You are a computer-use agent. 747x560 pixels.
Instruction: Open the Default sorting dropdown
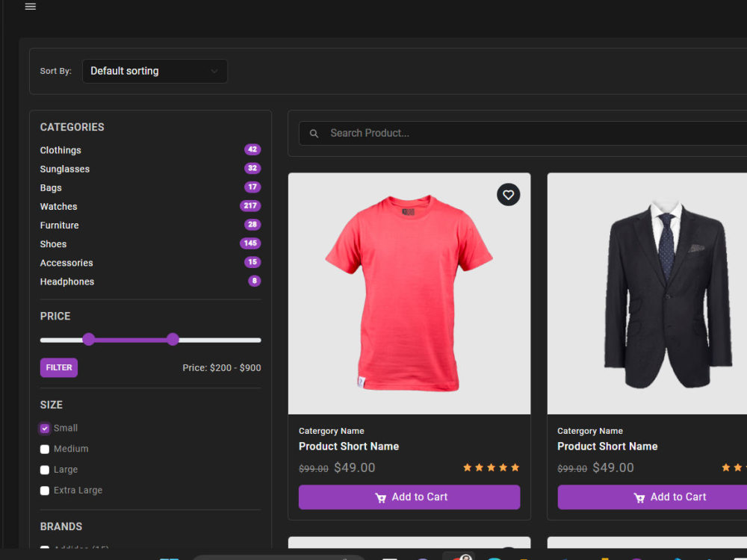155,71
